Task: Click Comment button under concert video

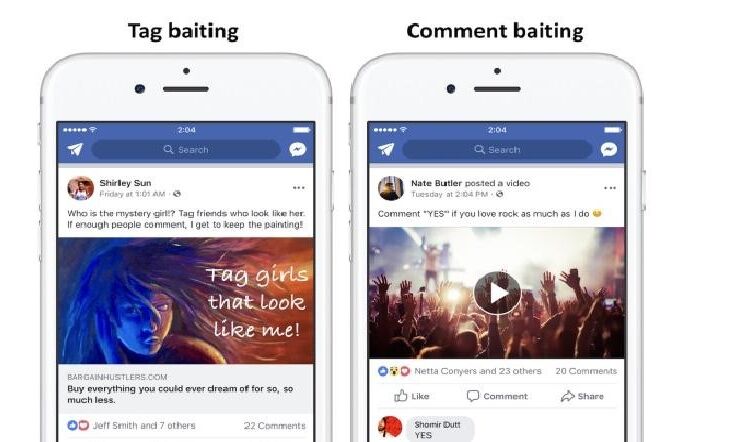Action: point(497,396)
